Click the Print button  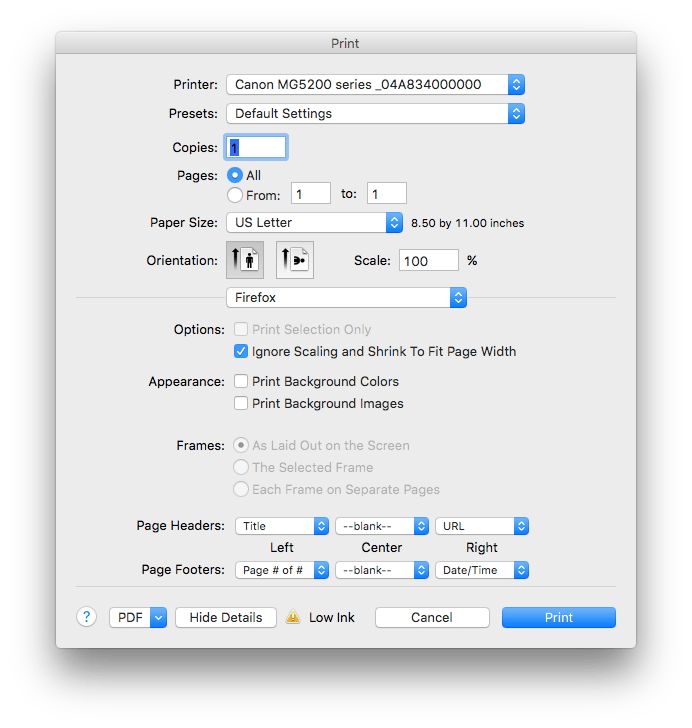[x=558, y=618]
